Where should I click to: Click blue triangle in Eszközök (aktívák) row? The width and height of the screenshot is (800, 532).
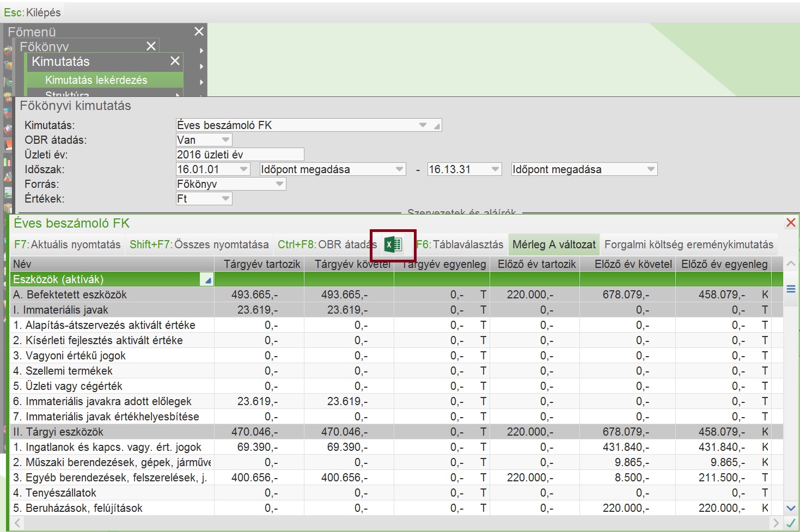pos(206,280)
